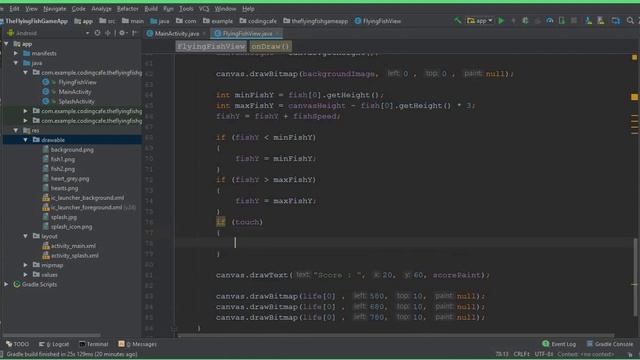
Task: Open the Navigate menu
Action: click(x=54, y=9)
